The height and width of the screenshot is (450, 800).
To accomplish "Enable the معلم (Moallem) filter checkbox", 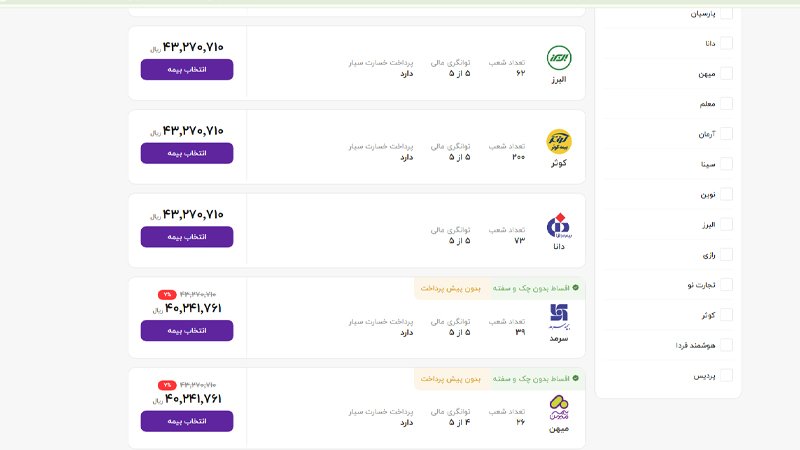I will click(x=726, y=103).
